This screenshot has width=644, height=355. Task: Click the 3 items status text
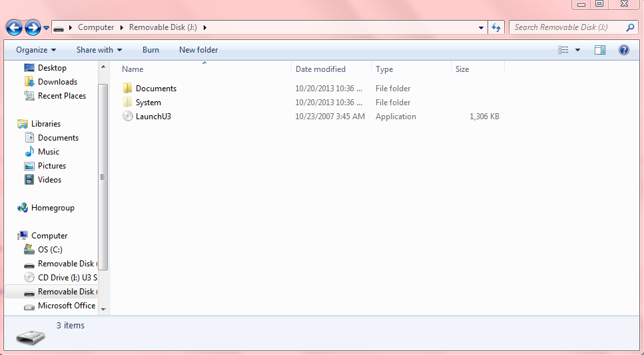(x=70, y=325)
